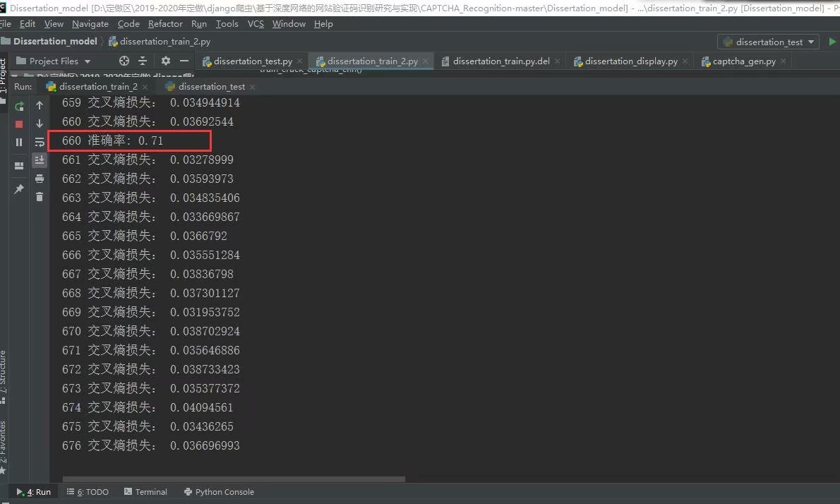The image size is (840, 504).
Task: Open the Run menu
Action: (199, 24)
